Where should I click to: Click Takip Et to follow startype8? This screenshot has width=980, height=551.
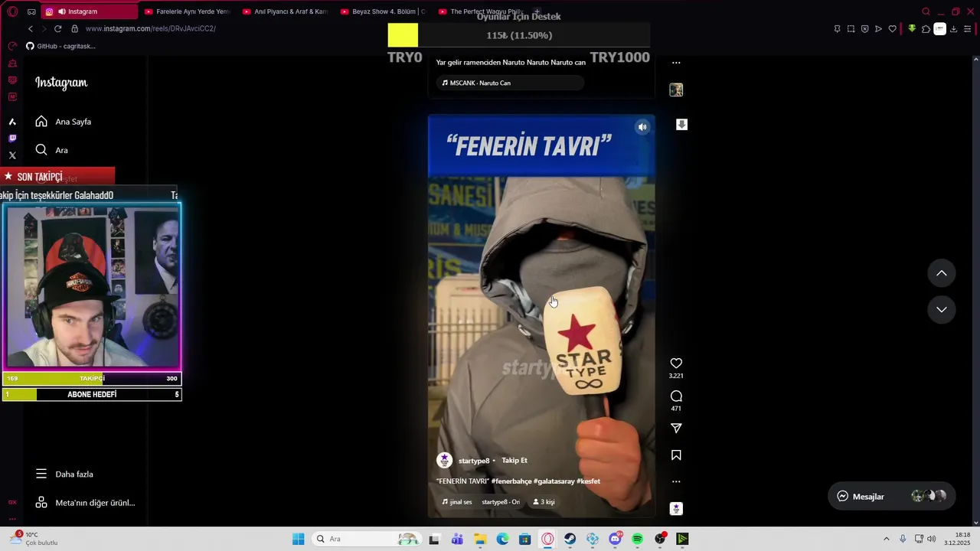[514, 461]
